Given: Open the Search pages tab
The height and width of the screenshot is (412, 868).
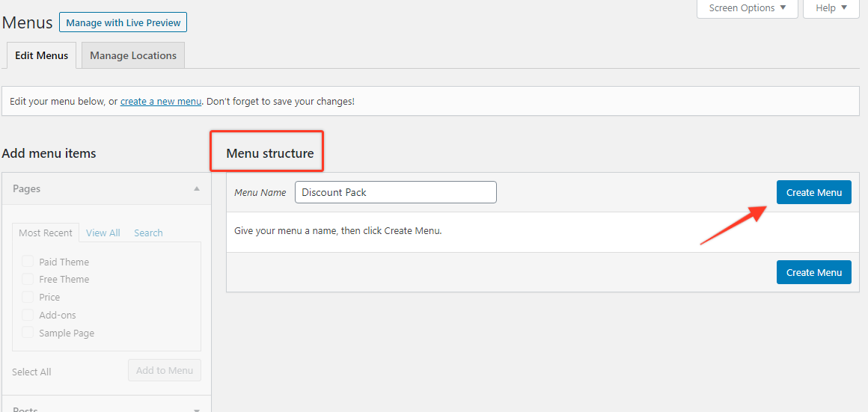Looking at the screenshot, I should point(148,233).
